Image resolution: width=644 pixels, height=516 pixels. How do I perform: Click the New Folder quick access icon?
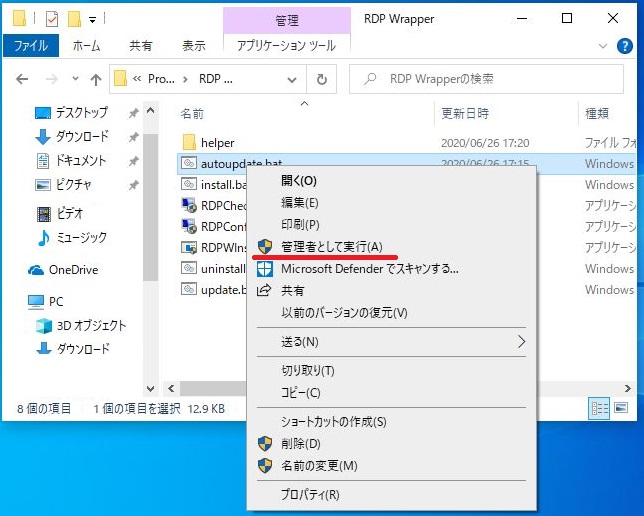click(x=74, y=19)
